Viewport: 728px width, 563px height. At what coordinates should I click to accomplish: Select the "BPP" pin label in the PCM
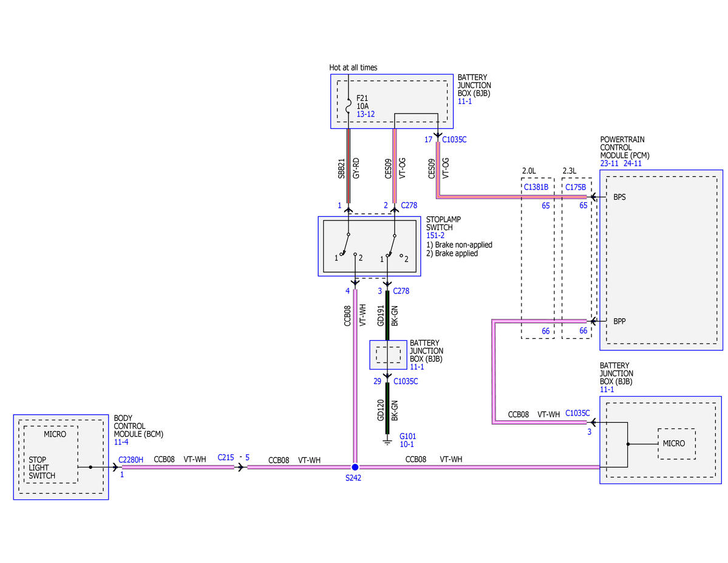(x=619, y=321)
